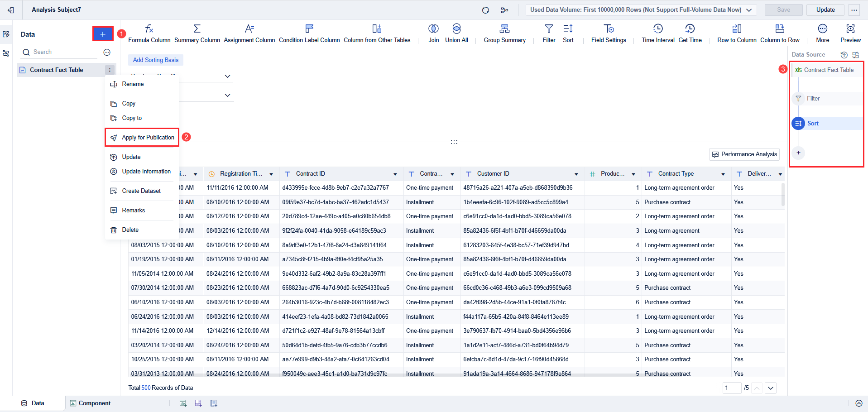Choose Delete from the context menu
Screen dimensions: 868x412
point(142,230)
